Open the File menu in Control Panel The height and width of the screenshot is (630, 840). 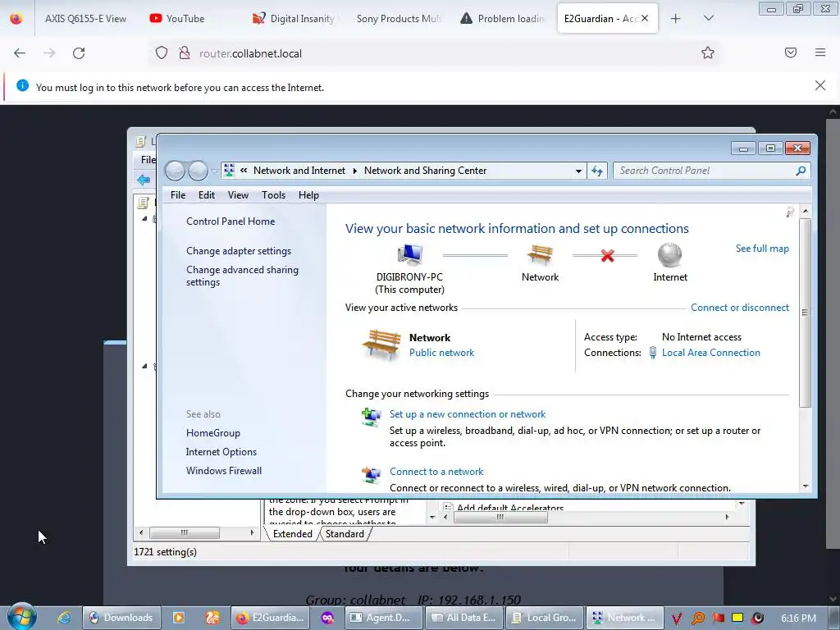pyautogui.click(x=178, y=195)
